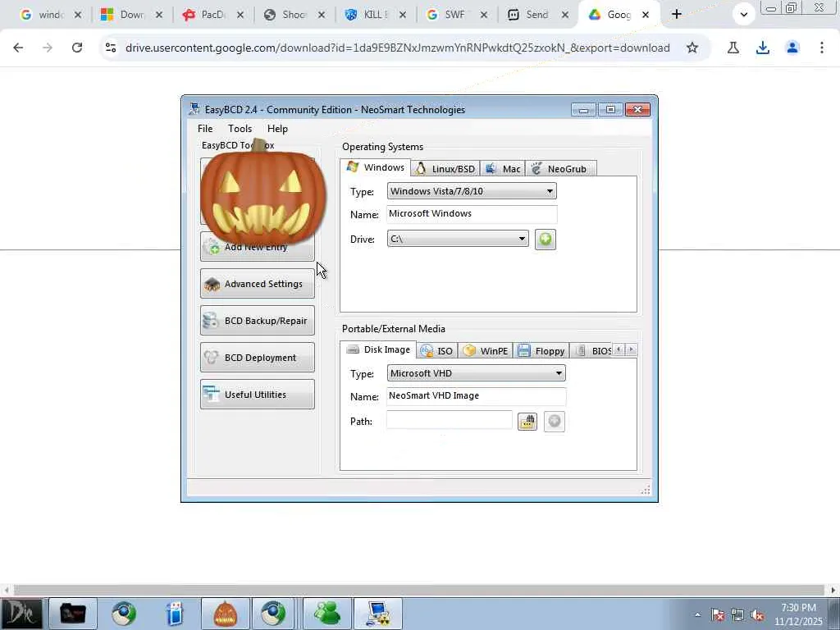Open the taskbar clock showing 7:30 PM
The height and width of the screenshot is (630, 840).
(x=798, y=614)
